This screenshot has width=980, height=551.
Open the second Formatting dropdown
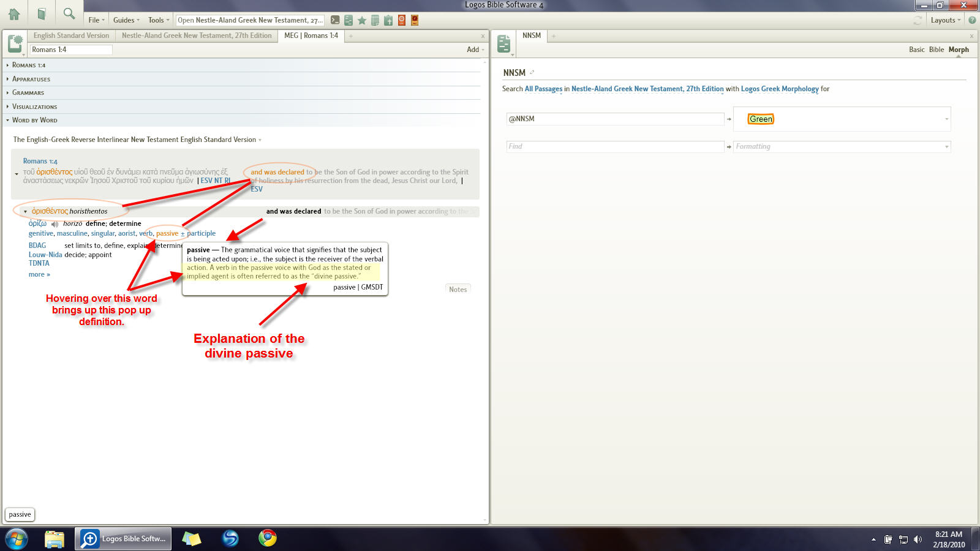(947, 147)
